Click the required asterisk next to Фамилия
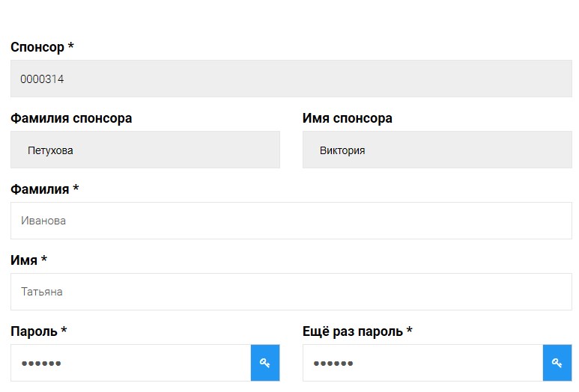Viewport: 579px width, 392px height. pos(76,188)
